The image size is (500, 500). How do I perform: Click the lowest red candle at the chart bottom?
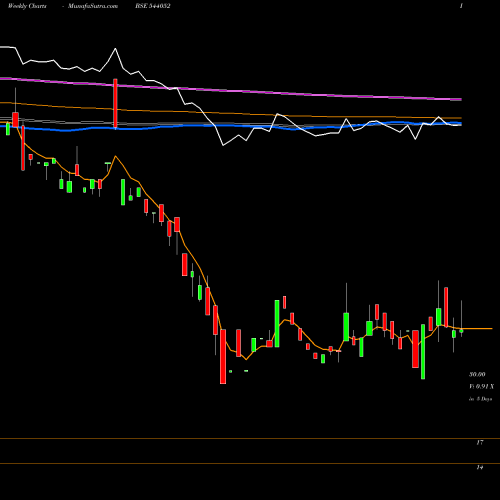[223, 356]
